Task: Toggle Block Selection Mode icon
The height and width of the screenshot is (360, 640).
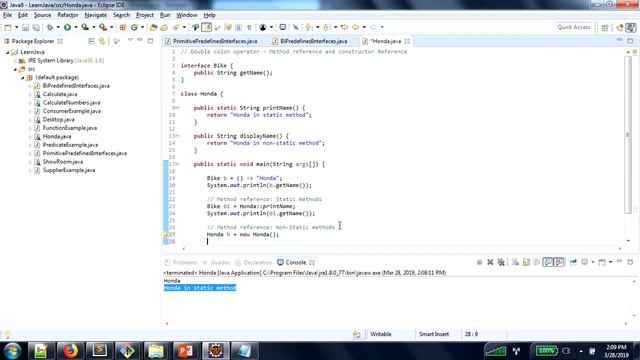Action: pos(238,27)
